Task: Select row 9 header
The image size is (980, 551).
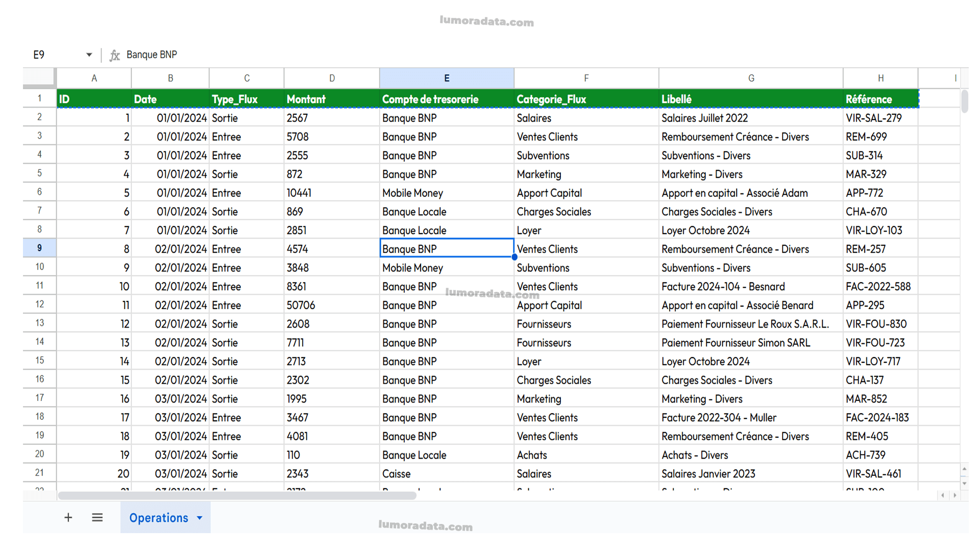Action: tap(39, 248)
